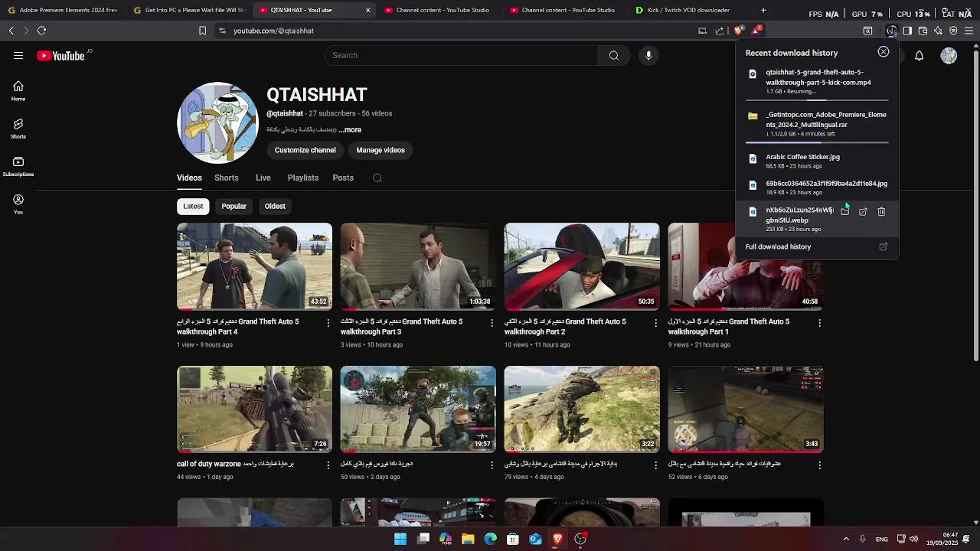Open Full download history link
This screenshot has height=551, width=980.
[x=778, y=246]
